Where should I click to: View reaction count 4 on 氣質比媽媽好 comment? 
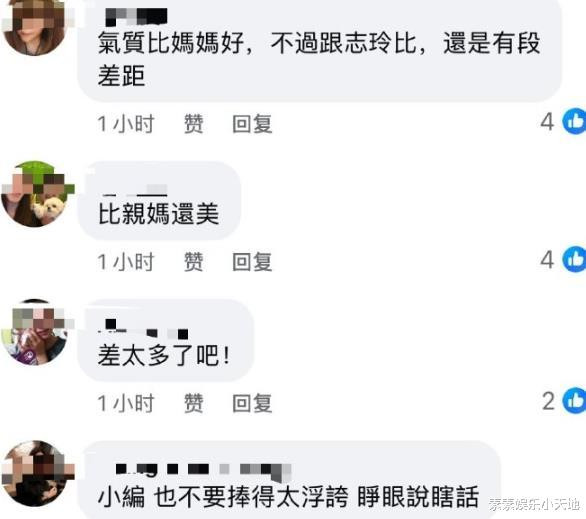547,122
